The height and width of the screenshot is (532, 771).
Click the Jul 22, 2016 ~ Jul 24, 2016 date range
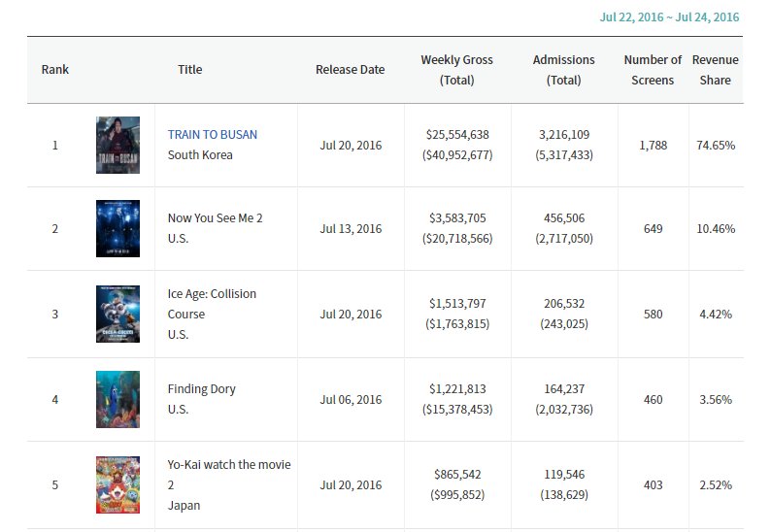coord(669,17)
